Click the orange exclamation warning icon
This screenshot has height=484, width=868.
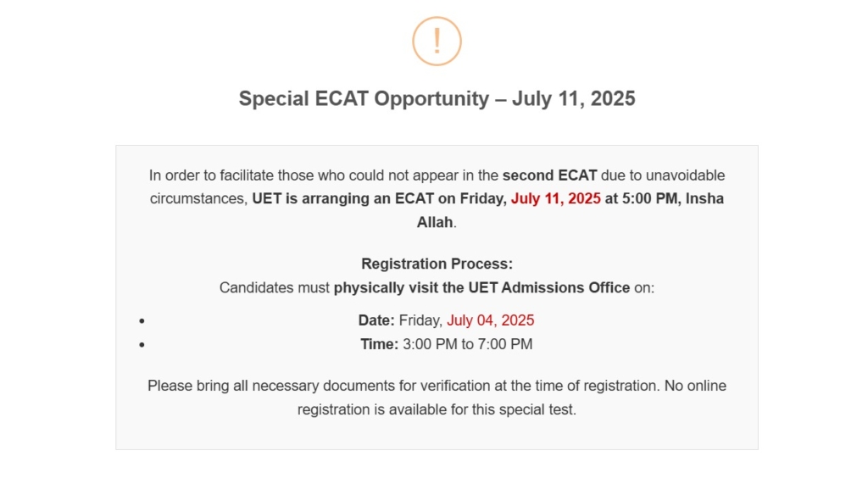point(437,42)
